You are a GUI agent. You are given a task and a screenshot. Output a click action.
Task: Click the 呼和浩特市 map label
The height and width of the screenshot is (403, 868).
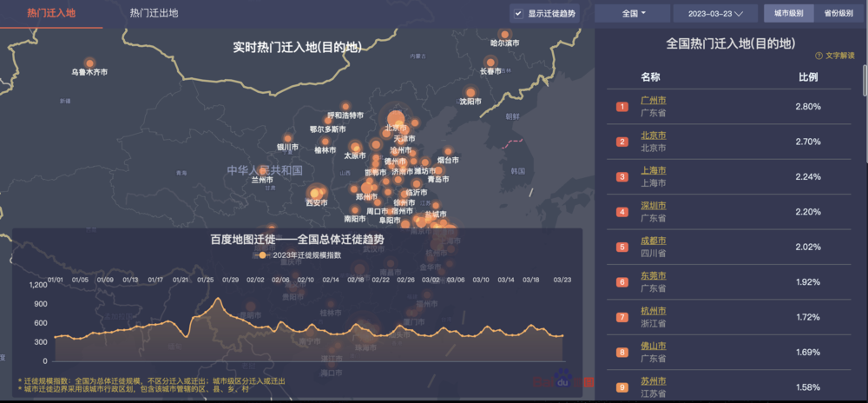pyautogui.click(x=345, y=116)
